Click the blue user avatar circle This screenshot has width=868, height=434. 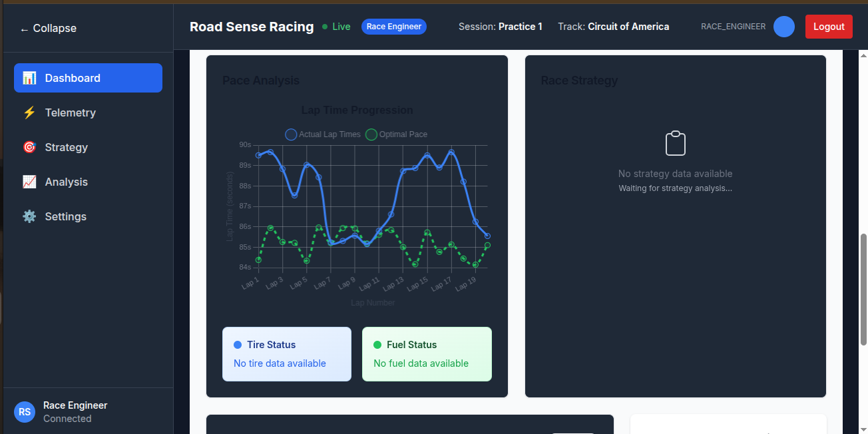(x=784, y=27)
